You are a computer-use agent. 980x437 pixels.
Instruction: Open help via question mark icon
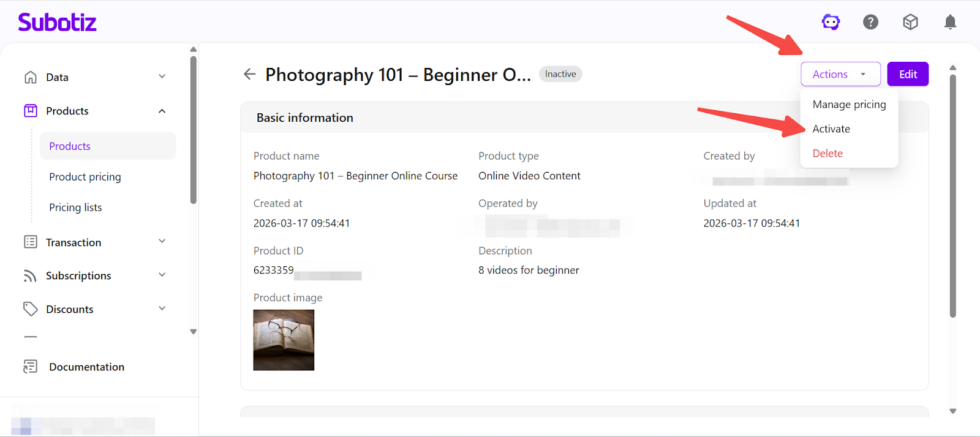pos(870,23)
